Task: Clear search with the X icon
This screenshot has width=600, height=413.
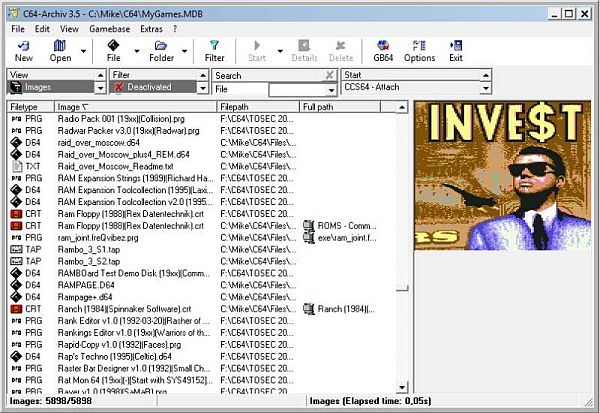Action: pos(329,75)
